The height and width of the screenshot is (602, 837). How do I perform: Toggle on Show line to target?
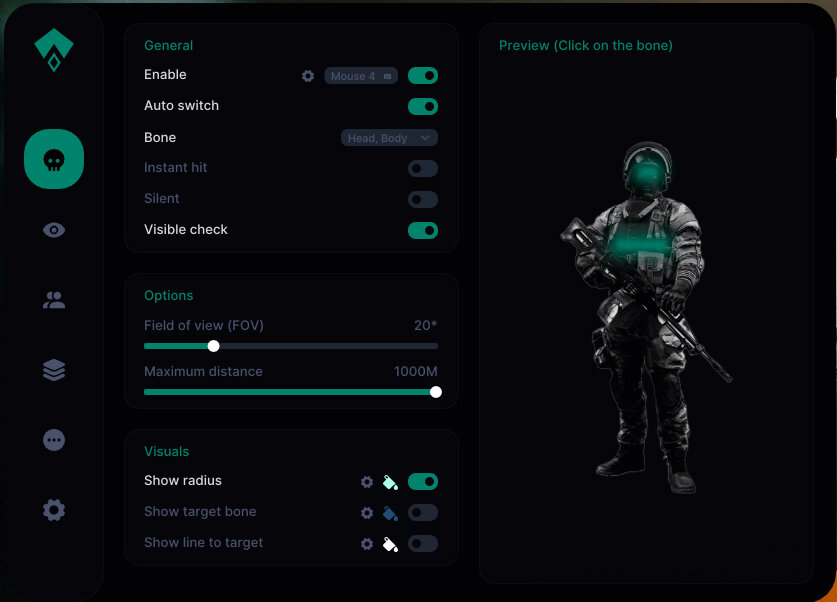pos(422,543)
